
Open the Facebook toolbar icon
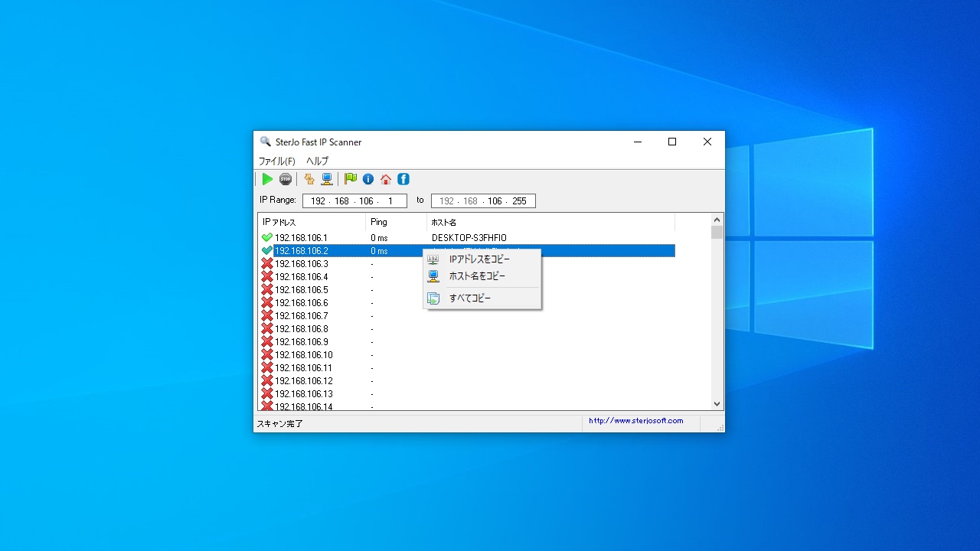tap(403, 179)
